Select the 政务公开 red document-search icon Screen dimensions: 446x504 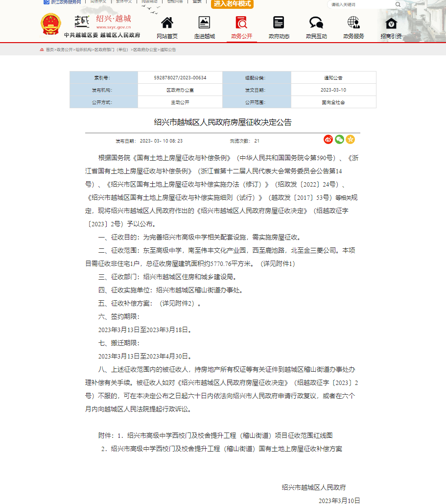[x=241, y=23]
